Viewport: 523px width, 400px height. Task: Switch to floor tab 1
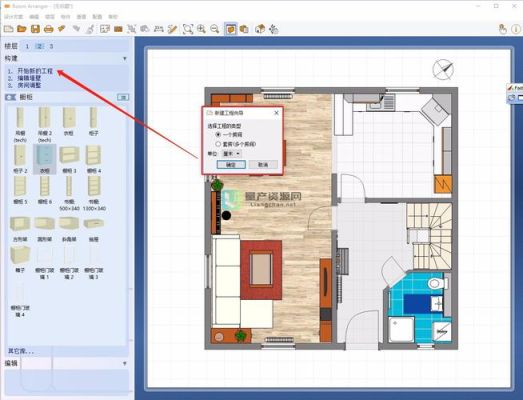point(27,46)
